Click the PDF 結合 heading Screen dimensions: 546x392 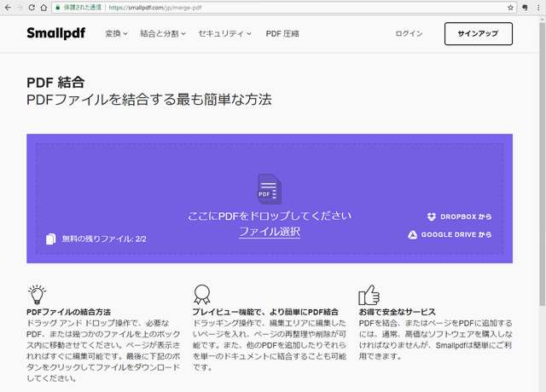(x=55, y=83)
